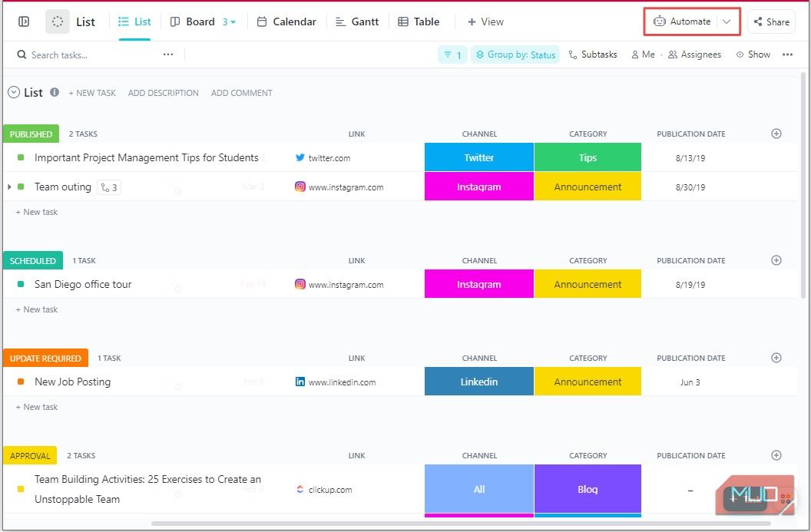
Task: Open the Automate dropdown chevron
Action: (727, 21)
